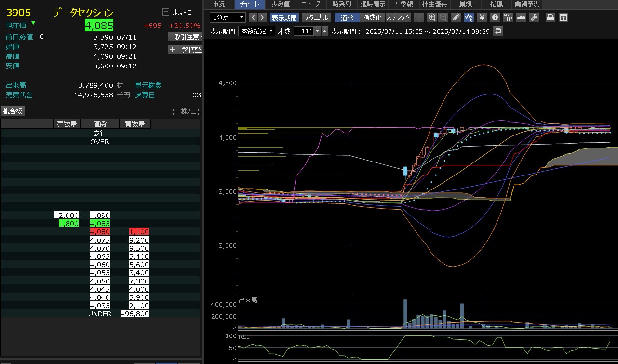Click the green sell quantity 1,800 cell

coord(69,223)
